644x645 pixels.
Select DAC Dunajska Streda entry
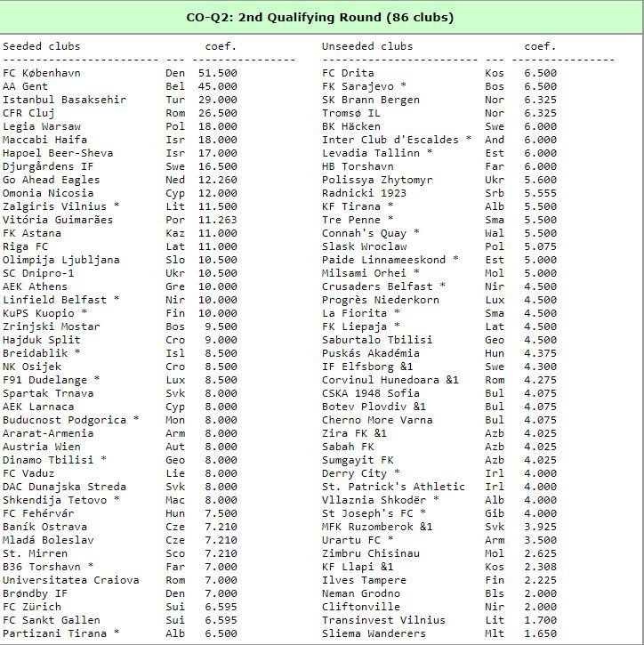(x=64, y=487)
